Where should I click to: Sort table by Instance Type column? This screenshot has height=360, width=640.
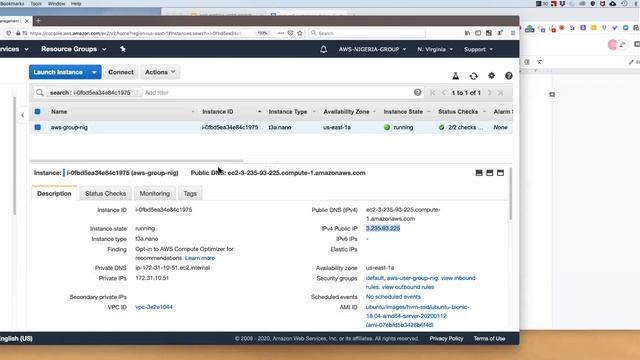pyautogui.click(x=287, y=111)
